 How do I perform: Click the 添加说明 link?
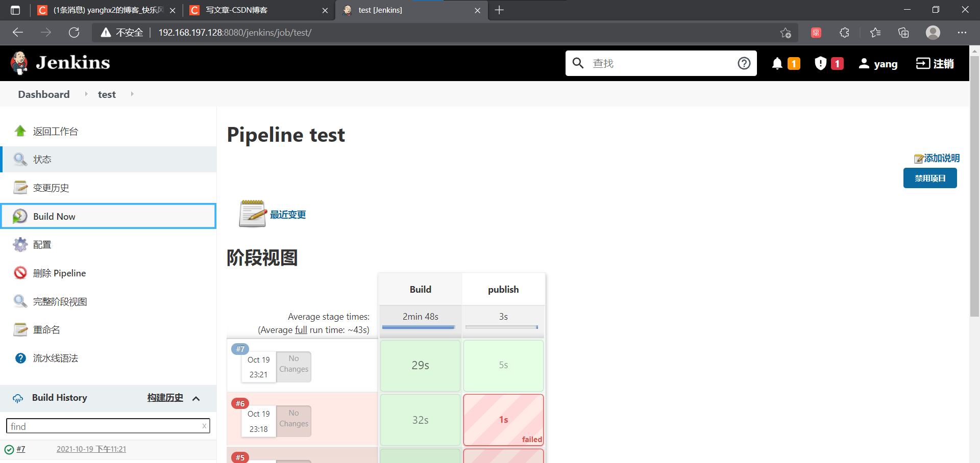pos(942,158)
